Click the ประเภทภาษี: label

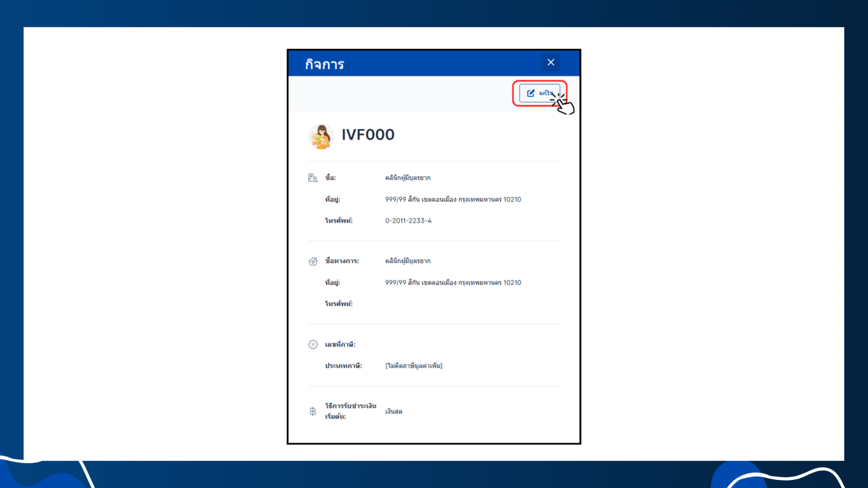pos(343,366)
